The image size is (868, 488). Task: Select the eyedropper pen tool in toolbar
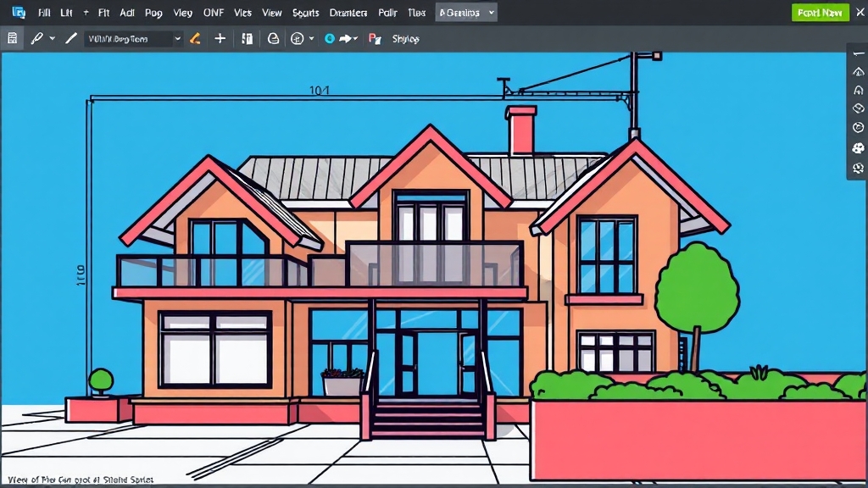[37, 39]
